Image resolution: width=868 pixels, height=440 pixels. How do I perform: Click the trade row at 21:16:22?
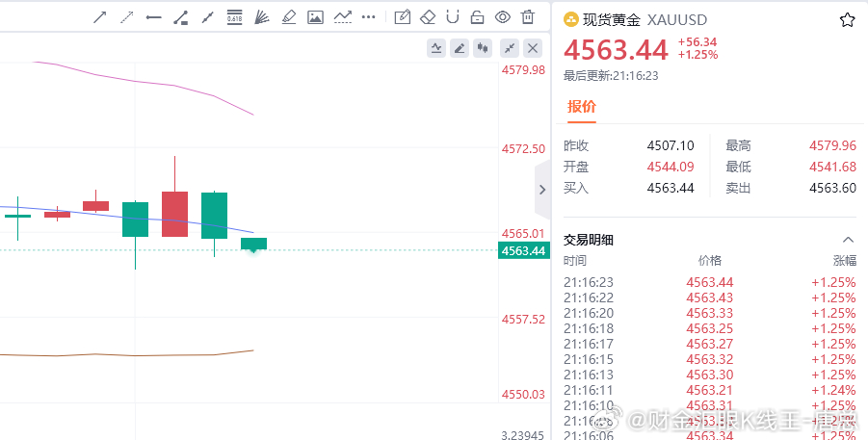tap(710, 298)
